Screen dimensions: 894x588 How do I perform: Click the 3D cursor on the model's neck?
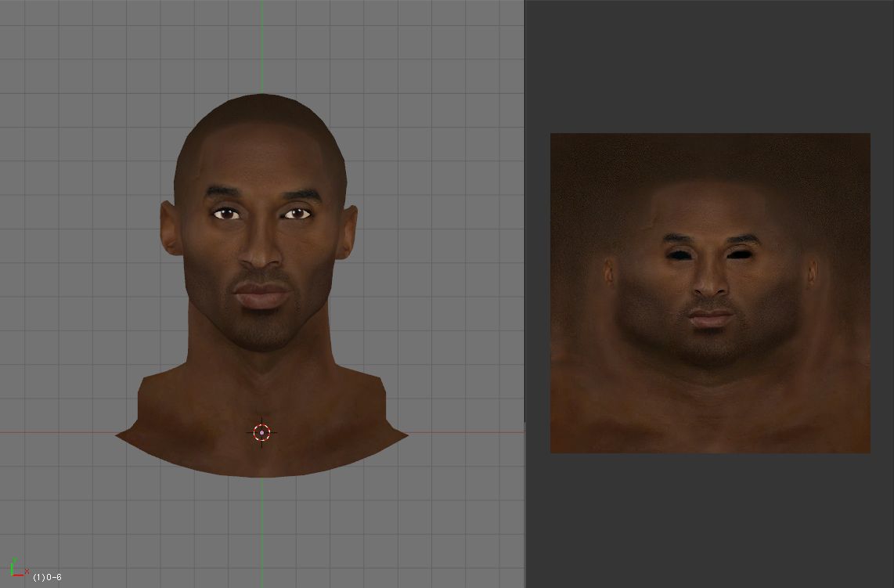point(261,432)
